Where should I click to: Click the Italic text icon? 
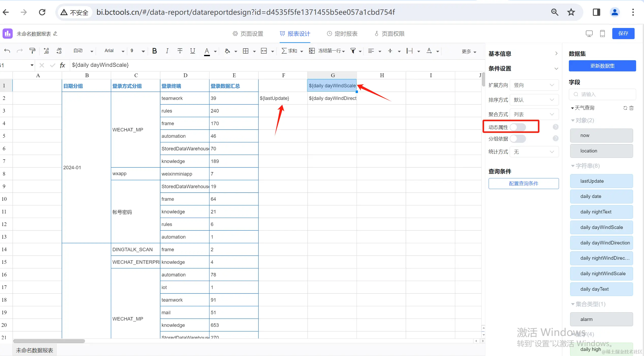(x=167, y=51)
